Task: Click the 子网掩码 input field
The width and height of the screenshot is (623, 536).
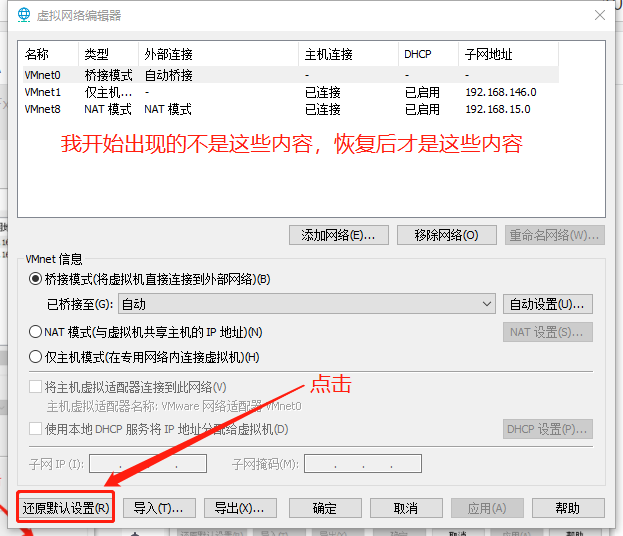Action: coord(363,464)
